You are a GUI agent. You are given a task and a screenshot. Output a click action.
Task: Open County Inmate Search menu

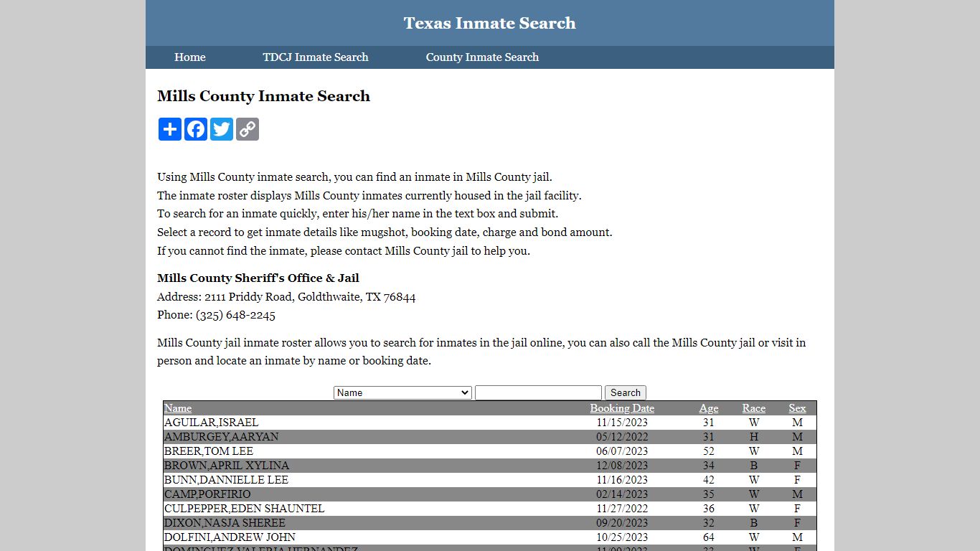(482, 57)
